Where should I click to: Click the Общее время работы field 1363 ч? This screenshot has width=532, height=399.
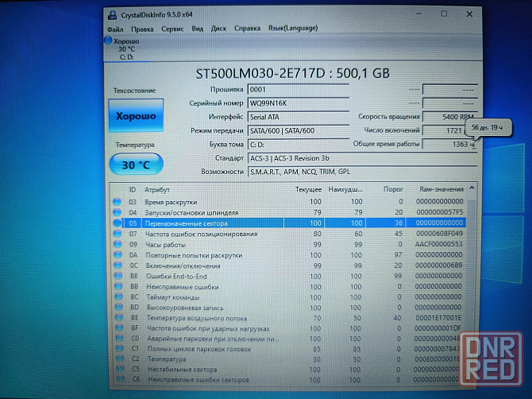click(450, 145)
